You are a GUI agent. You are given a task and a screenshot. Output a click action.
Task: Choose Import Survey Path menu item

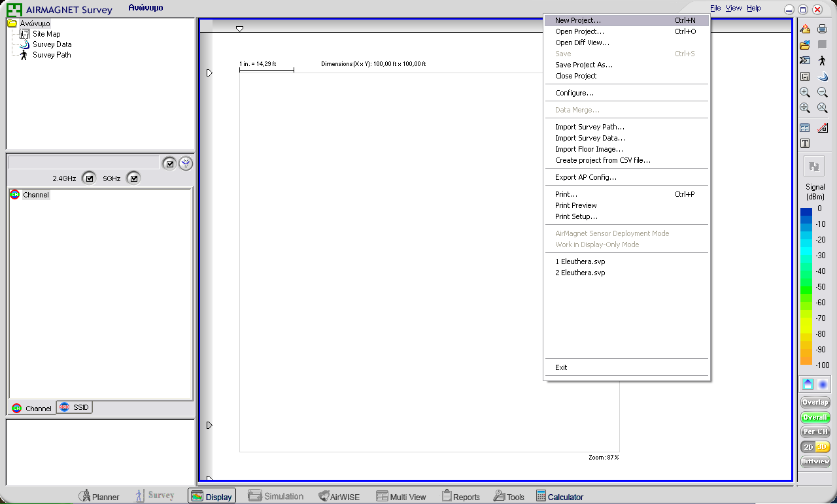[626, 127]
